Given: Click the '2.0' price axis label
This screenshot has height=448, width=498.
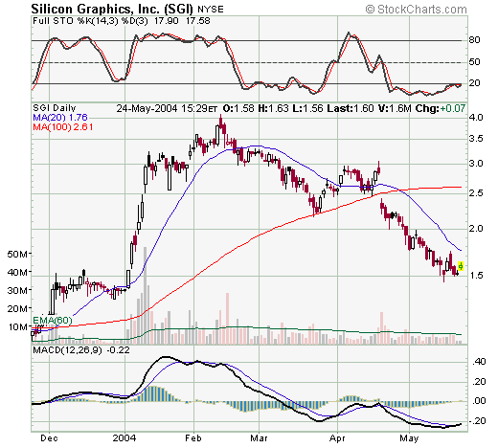Looking at the screenshot, I should point(476,229).
